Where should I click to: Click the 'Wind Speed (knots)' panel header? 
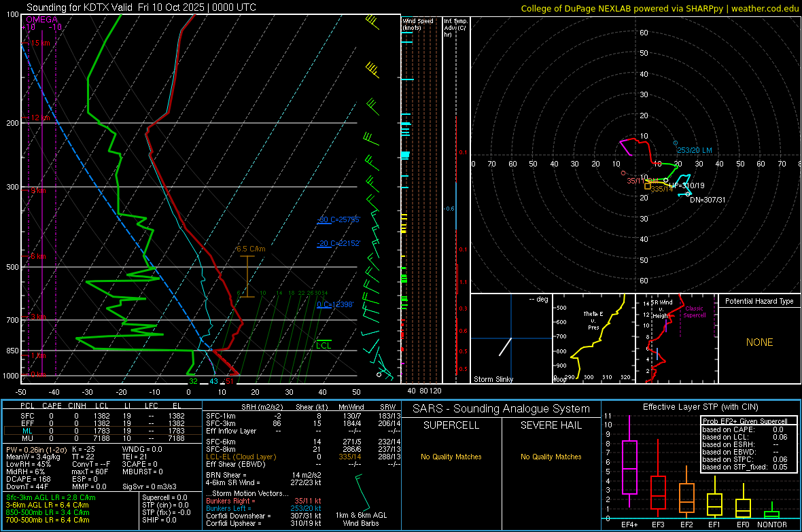(x=417, y=24)
